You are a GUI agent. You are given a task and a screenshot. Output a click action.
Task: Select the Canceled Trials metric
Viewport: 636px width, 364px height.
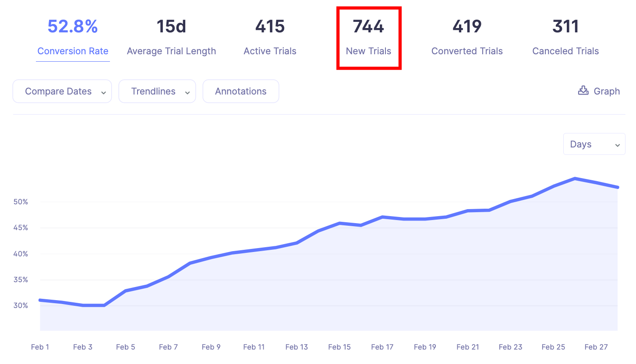[565, 51]
